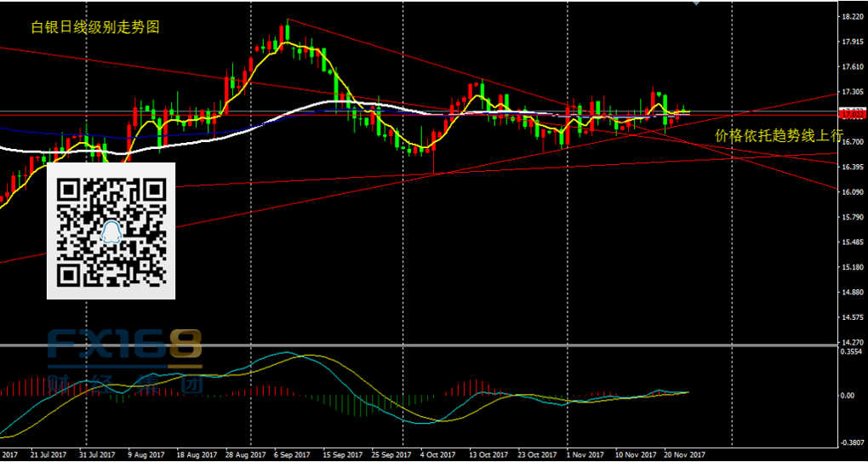The height and width of the screenshot is (462, 868).
Task: Click the gray chart shift triangle marker
Action: click(697, 3)
